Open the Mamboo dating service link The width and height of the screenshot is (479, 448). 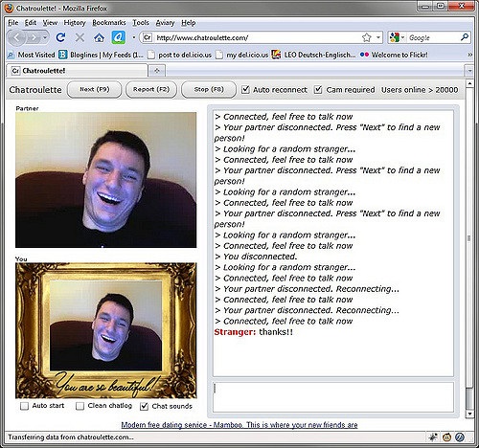pyautogui.click(x=239, y=425)
